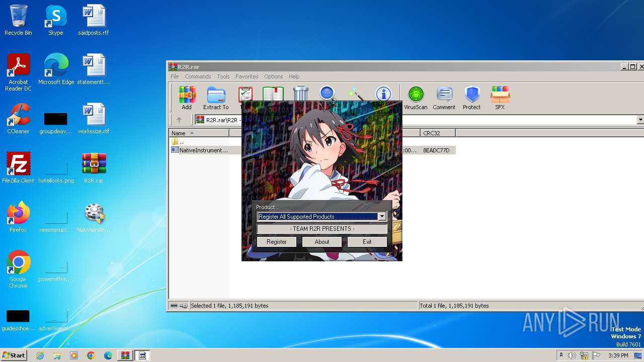Click the up one level arrow
644x362 pixels.
pos(179,120)
